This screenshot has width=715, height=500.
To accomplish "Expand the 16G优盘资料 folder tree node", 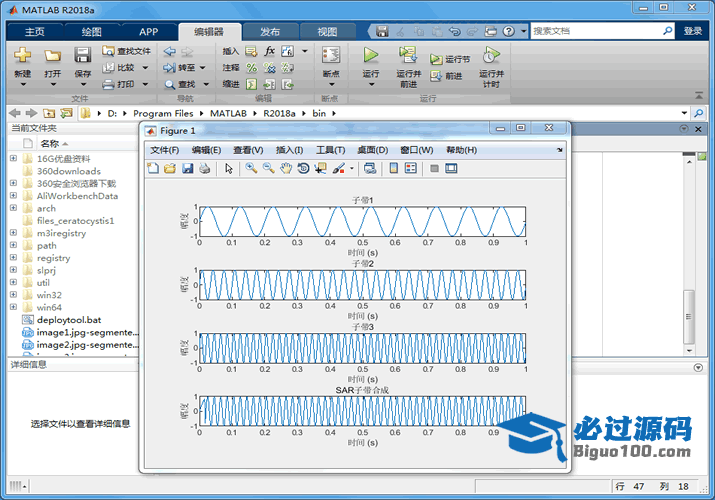I will coord(13,158).
